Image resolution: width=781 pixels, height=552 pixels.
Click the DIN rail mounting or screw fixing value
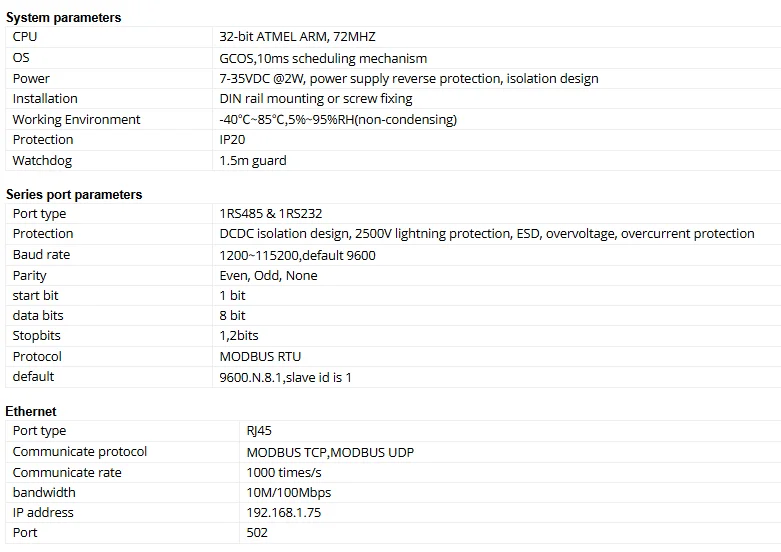(x=316, y=99)
